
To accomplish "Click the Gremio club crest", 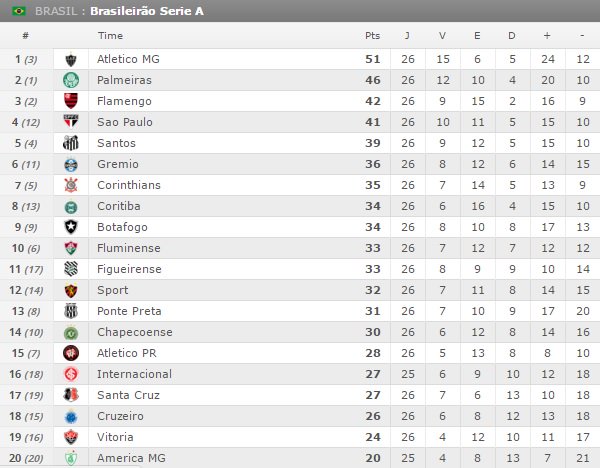I will click(x=71, y=164).
